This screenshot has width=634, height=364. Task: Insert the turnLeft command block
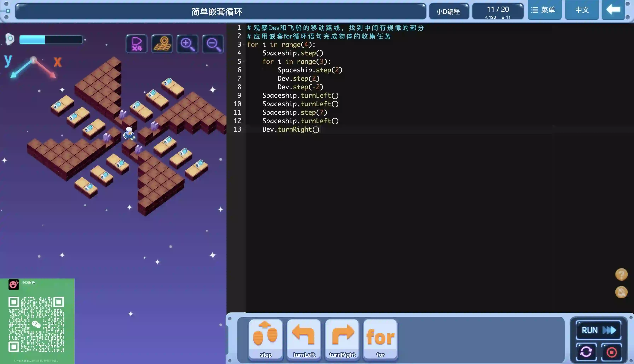304,339
